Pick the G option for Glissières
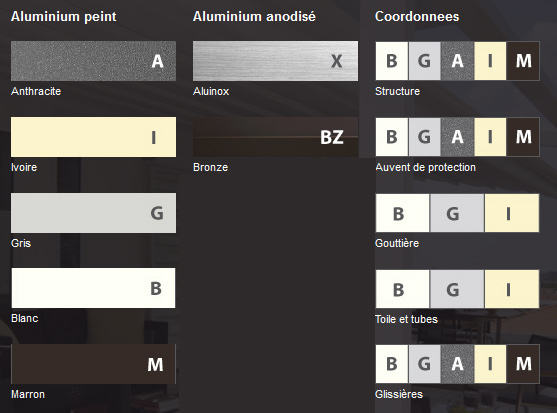This screenshot has height=413, width=557. [424, 364]
